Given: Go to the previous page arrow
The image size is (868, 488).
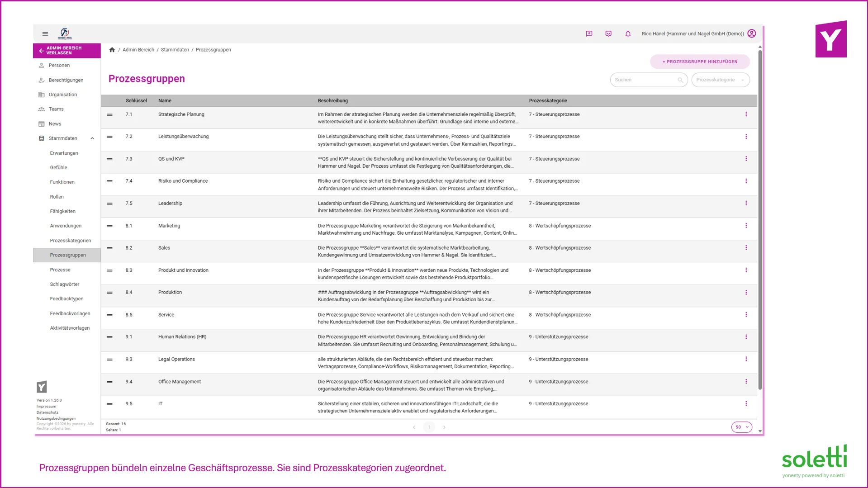Looking at the screenshot, I should coord(414,427).
